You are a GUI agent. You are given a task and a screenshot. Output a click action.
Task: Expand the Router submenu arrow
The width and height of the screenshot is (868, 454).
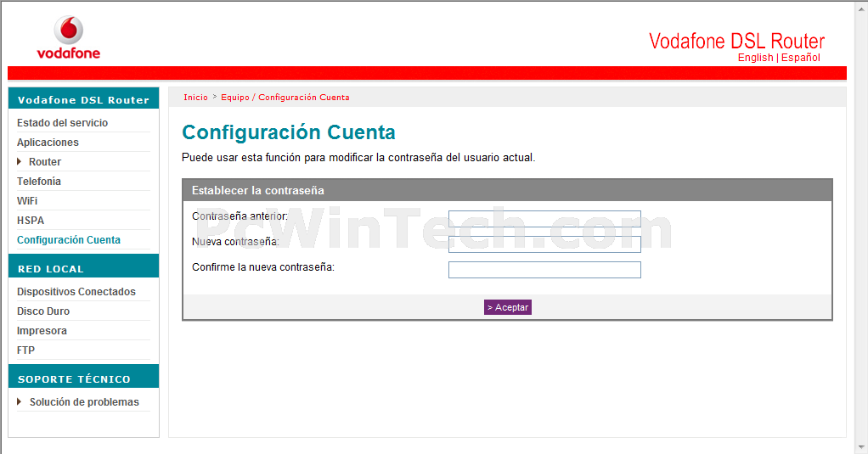pos(20,161)
